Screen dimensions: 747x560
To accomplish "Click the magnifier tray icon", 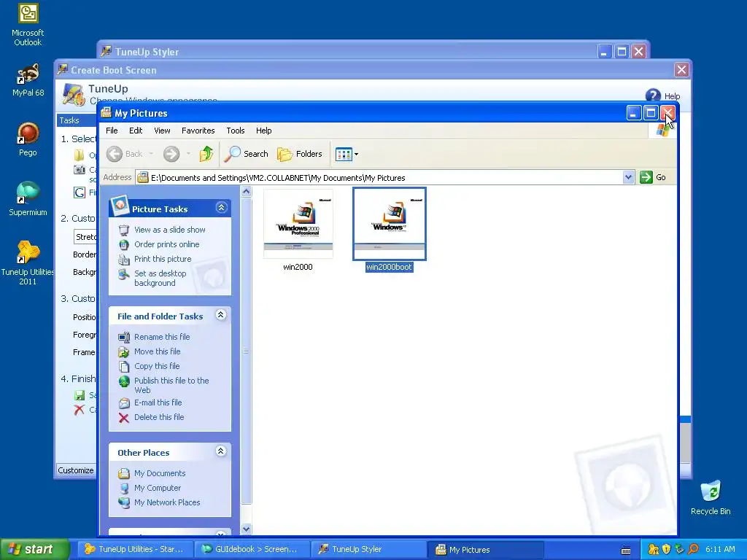I will coord(693,550).
